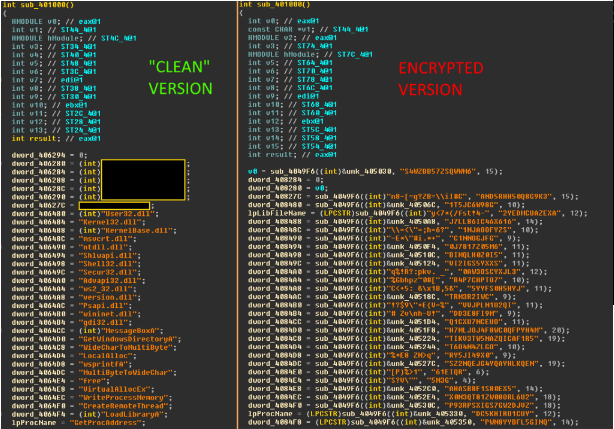Click the lpLibFileName variable
Screen dimensions: 614x429
pos(276,213)
